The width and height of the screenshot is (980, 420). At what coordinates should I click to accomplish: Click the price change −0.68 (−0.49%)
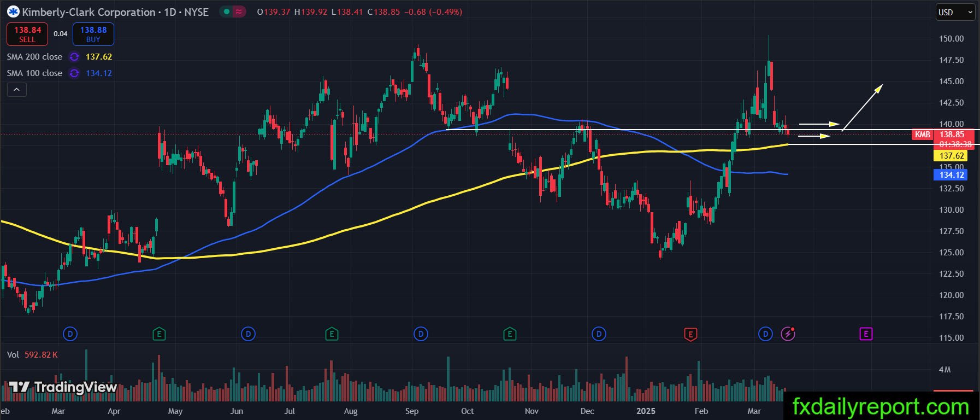[433, 12]
